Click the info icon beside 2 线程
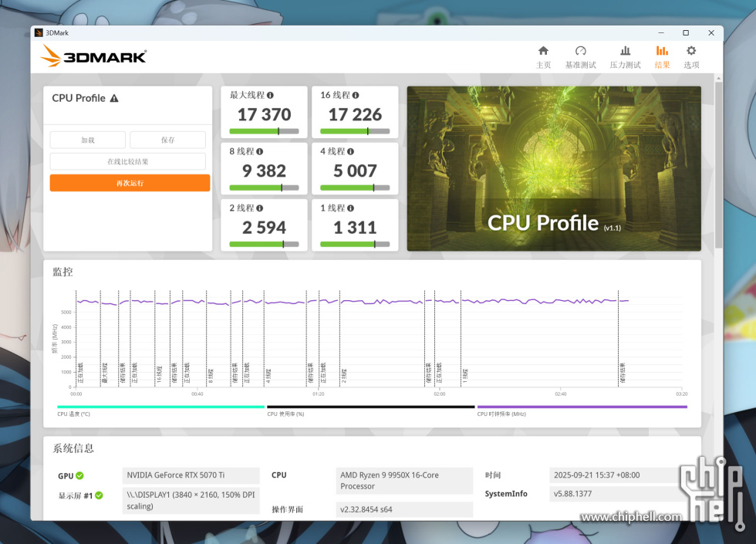 pyautogui.click(x=259, y=208)
